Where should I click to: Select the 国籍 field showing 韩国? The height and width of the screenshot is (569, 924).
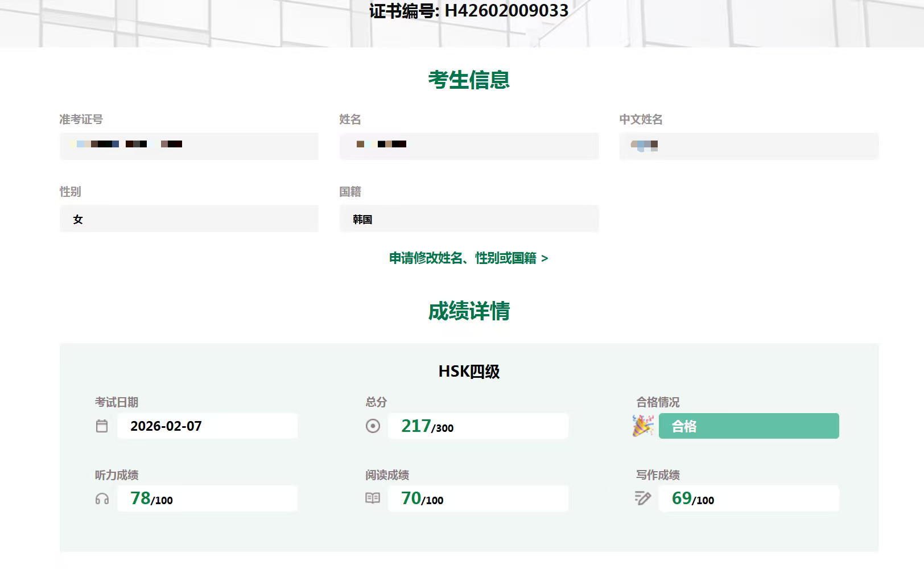[469, 219]
